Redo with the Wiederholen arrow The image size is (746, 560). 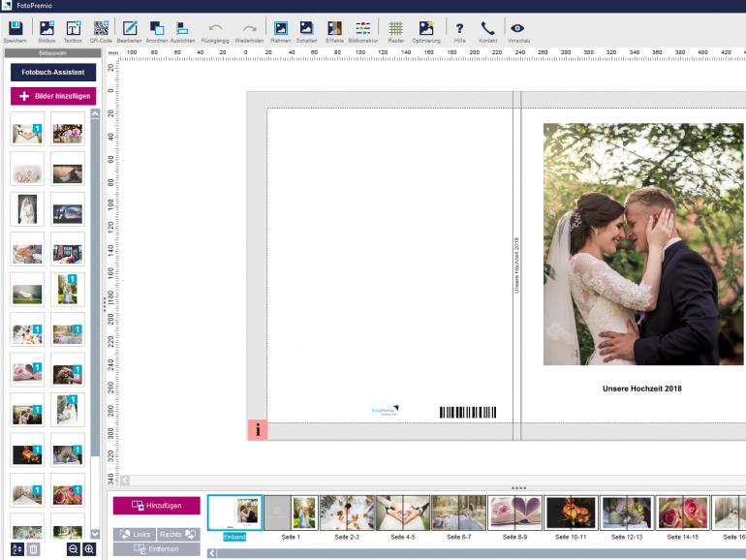point(249,28)
